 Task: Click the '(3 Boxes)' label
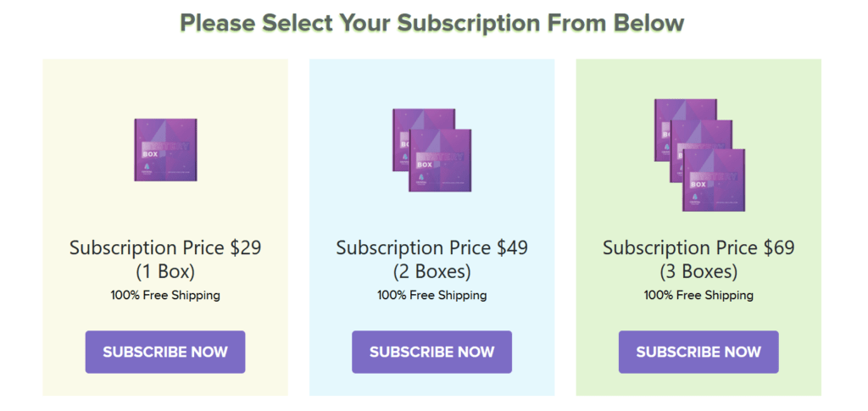coord(698,272)
